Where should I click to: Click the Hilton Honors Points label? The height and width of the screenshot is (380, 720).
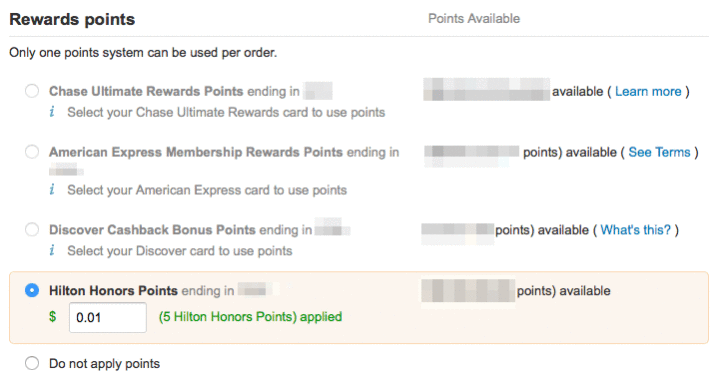click(113, 291)
